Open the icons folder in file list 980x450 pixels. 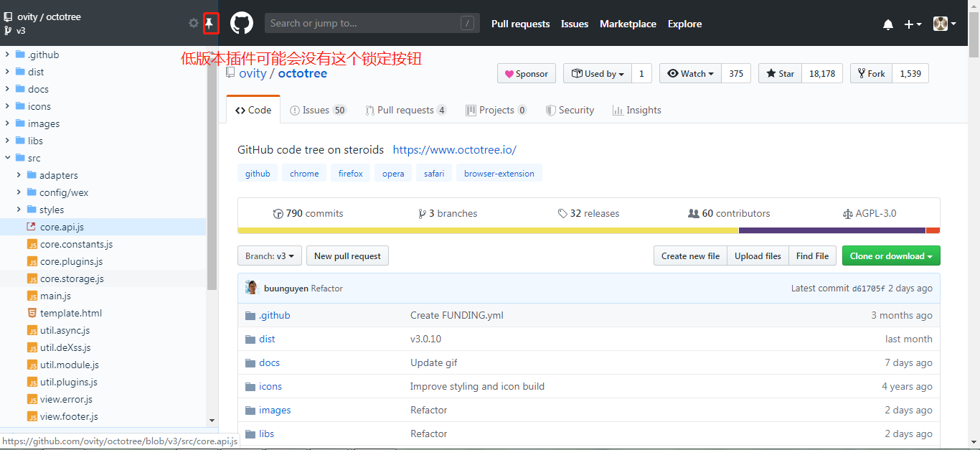pyautogui.click(x=270, y=386)
